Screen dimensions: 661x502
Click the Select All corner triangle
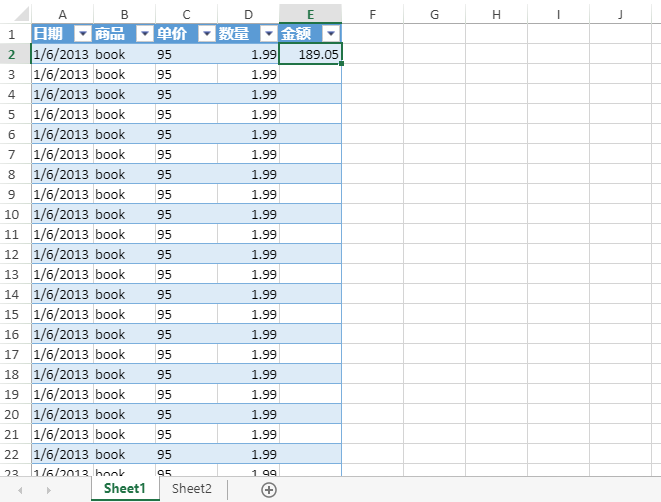tap(21, 14)
